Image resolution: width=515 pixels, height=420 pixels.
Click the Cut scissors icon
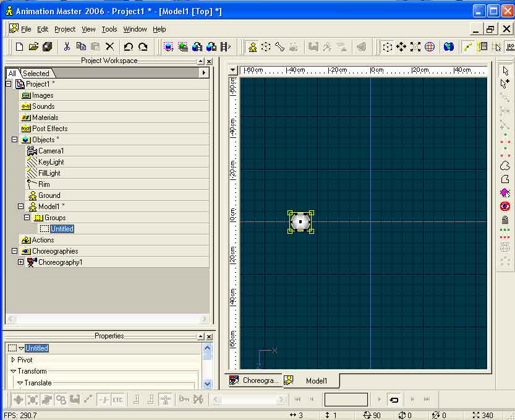coord(67,46)
